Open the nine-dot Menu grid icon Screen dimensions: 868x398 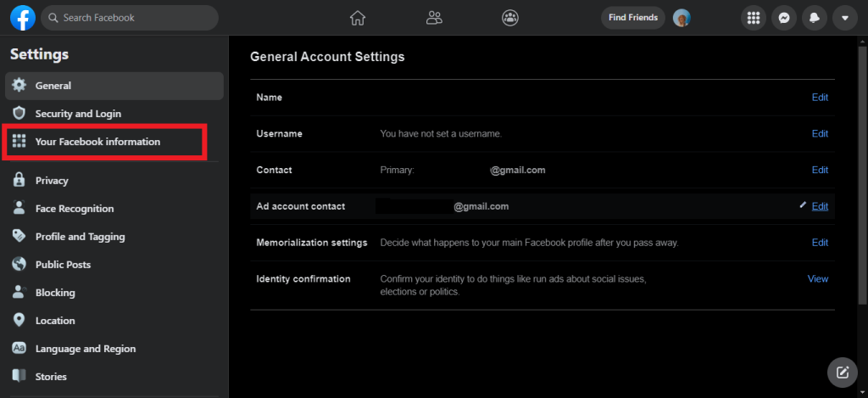pos(754,18)
